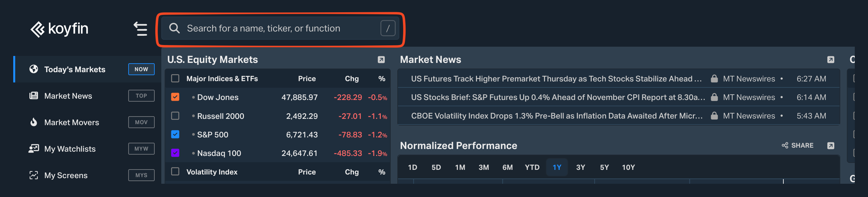This screenshot has width=868, height=197.
Task: Select the 5Y performance range tab
Action: (604, 168)
